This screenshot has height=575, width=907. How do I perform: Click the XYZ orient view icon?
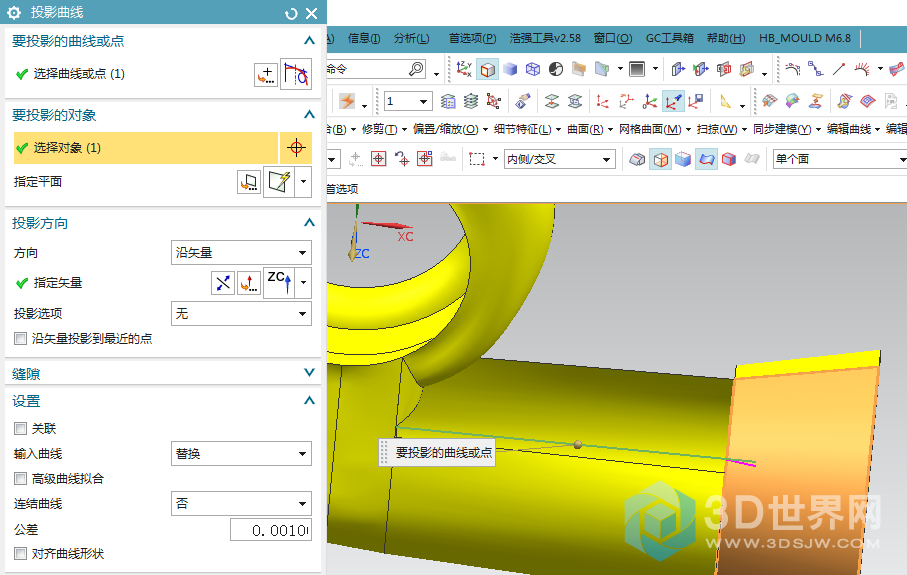click(464, 69)
